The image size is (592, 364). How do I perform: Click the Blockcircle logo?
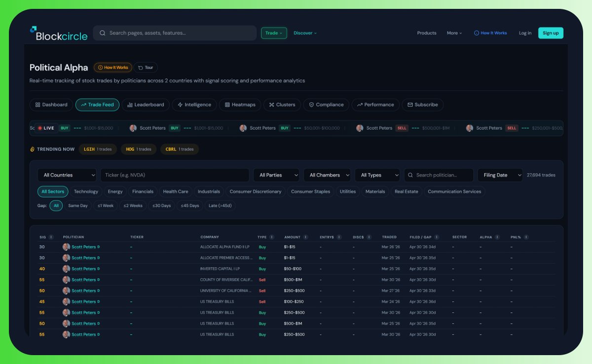tap(58, 33)
